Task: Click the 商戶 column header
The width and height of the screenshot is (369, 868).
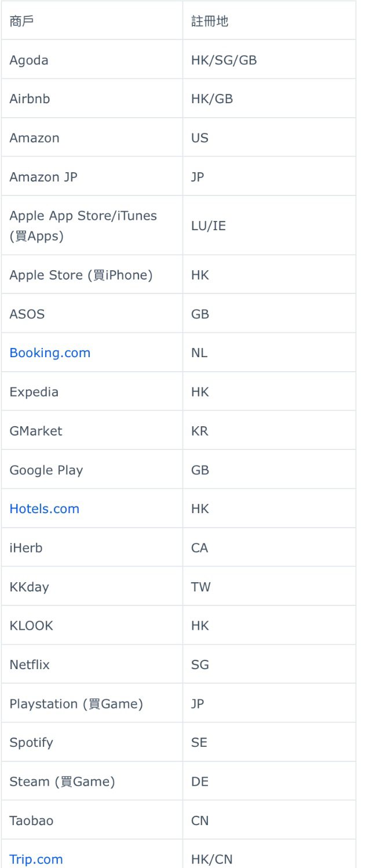Action: click(92, 20)
